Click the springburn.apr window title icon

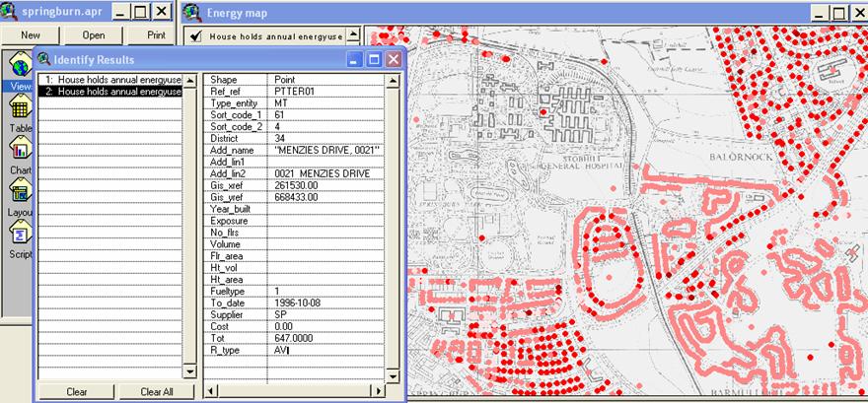coord(12,12)
